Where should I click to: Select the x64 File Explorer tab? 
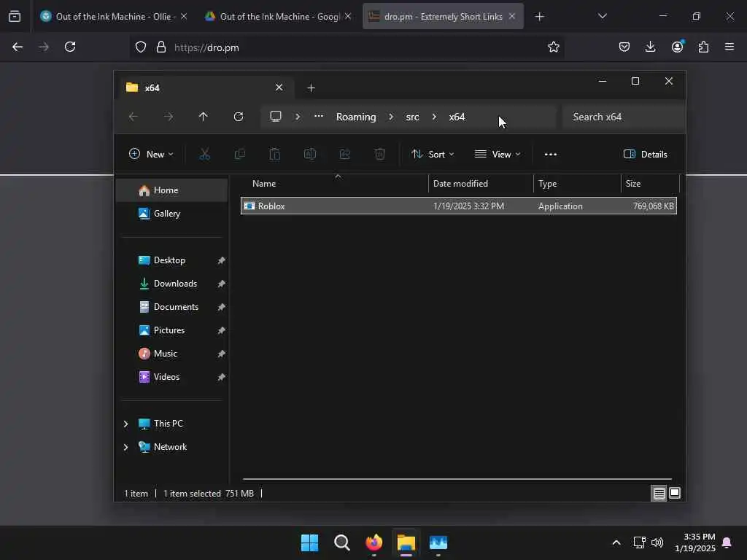point(205,87)
